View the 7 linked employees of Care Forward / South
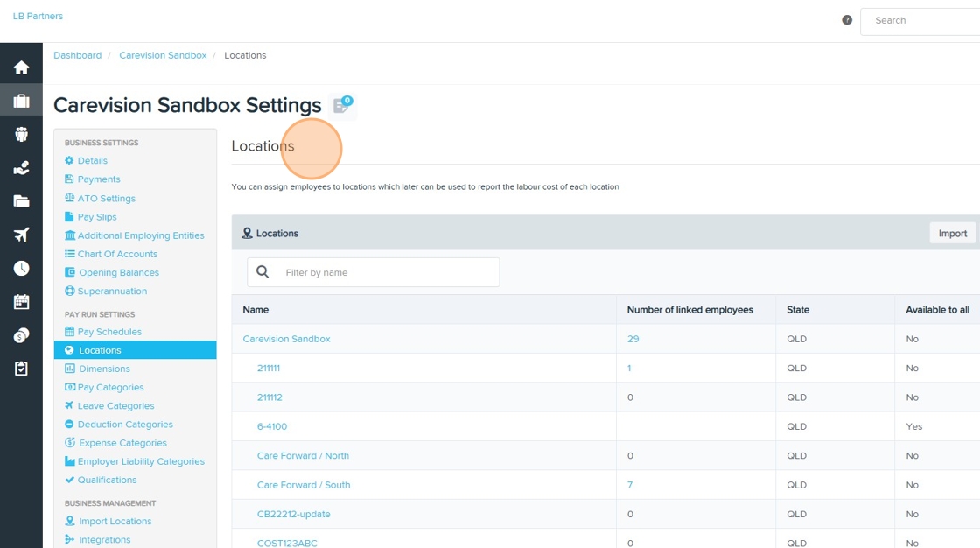Viewport: 980px width, 548px height. (630, 485)
